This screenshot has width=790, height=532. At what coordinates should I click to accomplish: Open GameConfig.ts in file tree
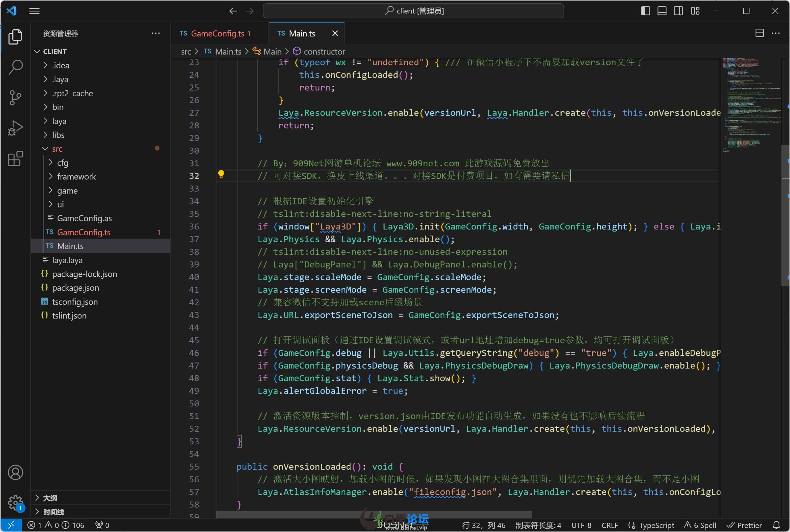[101, 232]
